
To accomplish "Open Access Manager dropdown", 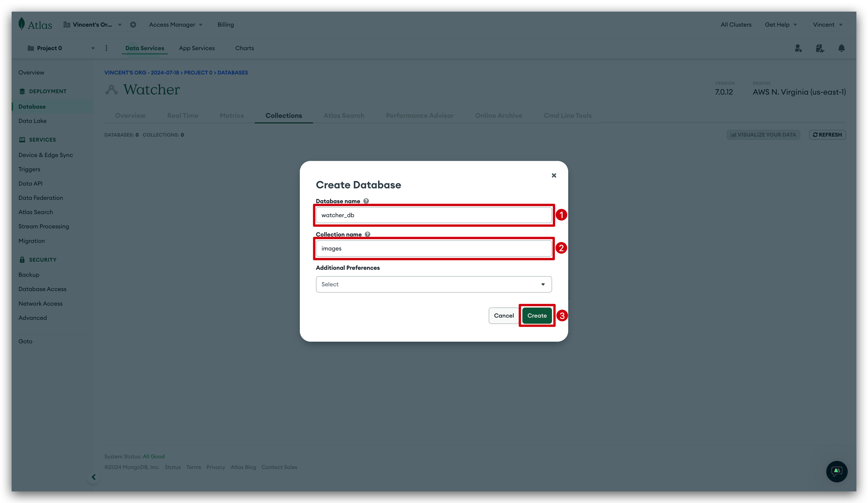I will [175, 24].
